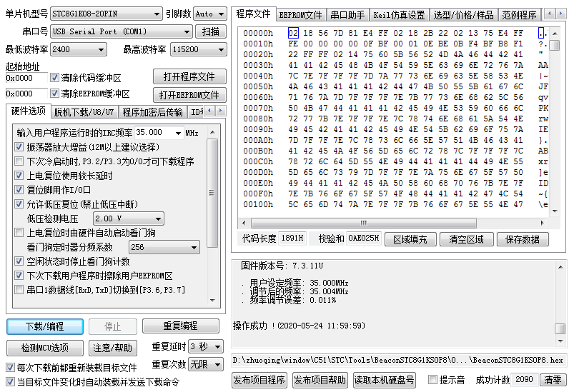Click hex view horizontal scroll right arrow
Screen dimensions: 569x392
click(543, 223)
